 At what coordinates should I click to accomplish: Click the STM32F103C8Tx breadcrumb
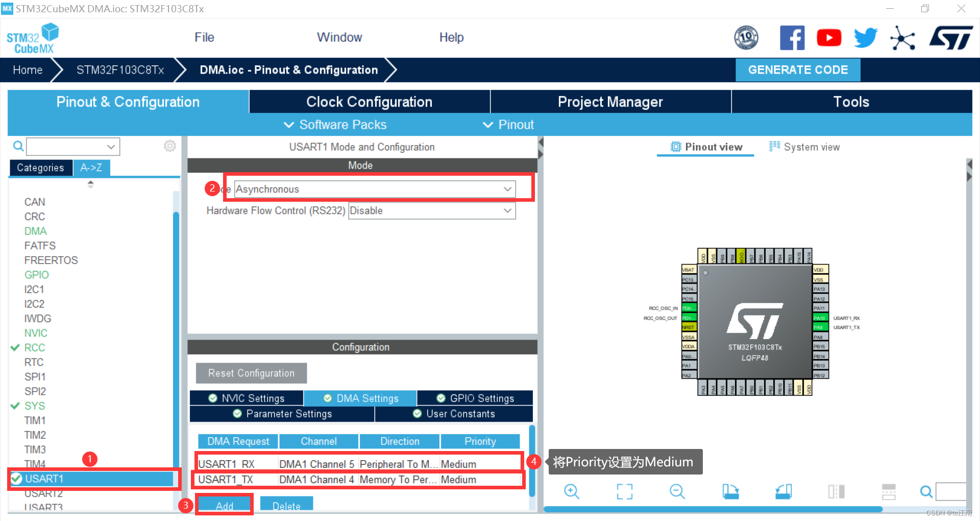120,70
